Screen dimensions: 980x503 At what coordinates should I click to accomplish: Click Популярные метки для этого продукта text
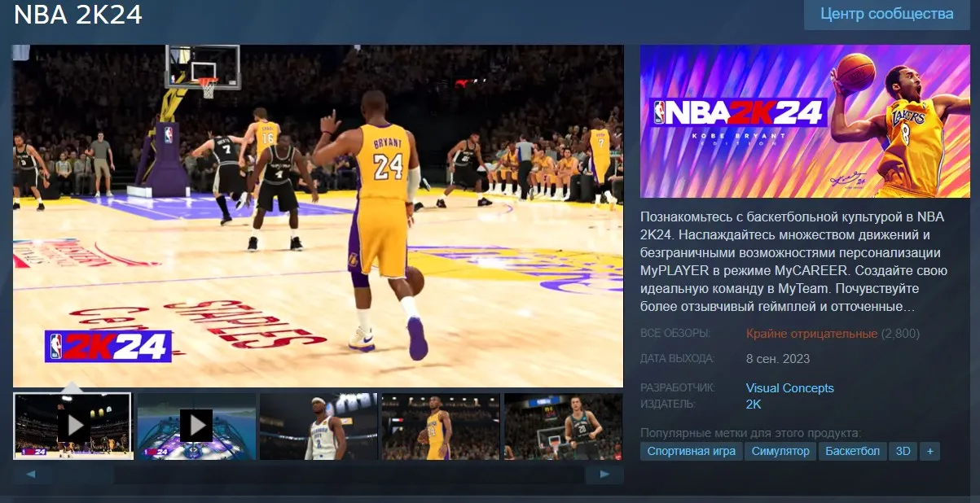pos(750,433)
